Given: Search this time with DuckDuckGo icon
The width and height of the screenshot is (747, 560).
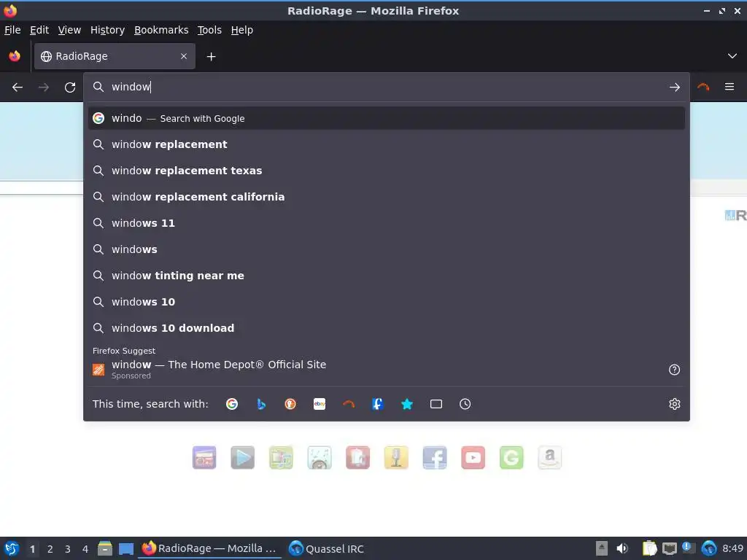Looking at the screenshot, I should pyautogui.click(x=290, y=404).
